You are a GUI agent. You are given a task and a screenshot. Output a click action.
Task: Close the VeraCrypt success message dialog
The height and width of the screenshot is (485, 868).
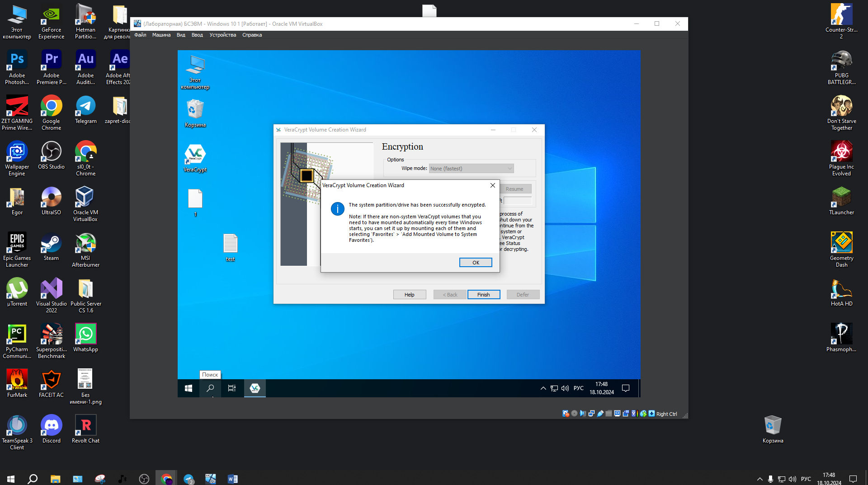[x=493, y=185]
